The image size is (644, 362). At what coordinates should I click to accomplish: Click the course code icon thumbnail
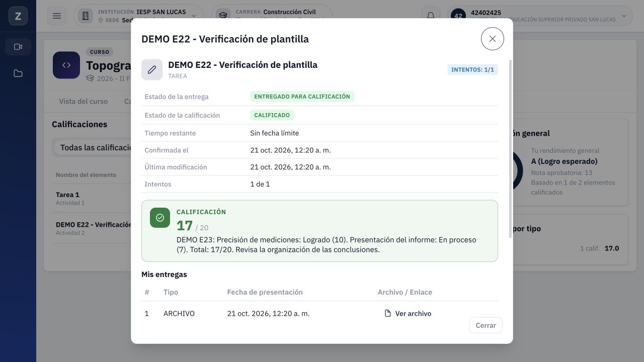coord(66,65)
